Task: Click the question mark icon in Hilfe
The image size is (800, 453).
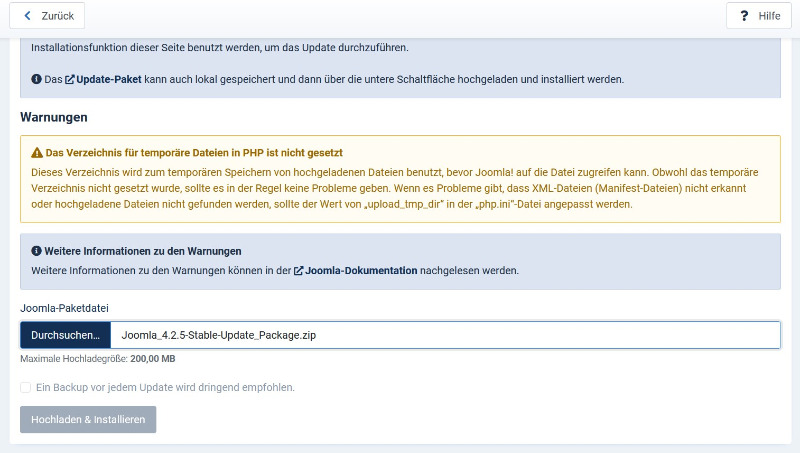Action: tap(744, 16)
